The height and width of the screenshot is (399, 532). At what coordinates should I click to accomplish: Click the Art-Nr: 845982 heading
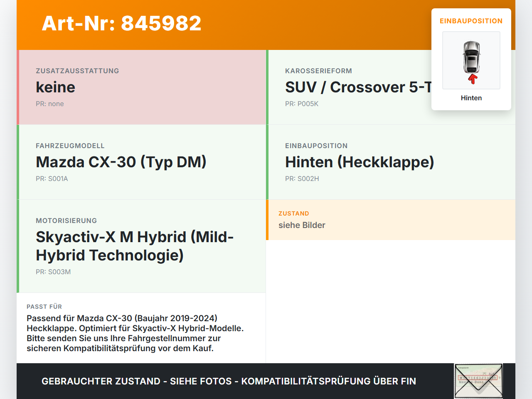click(122, 23)
